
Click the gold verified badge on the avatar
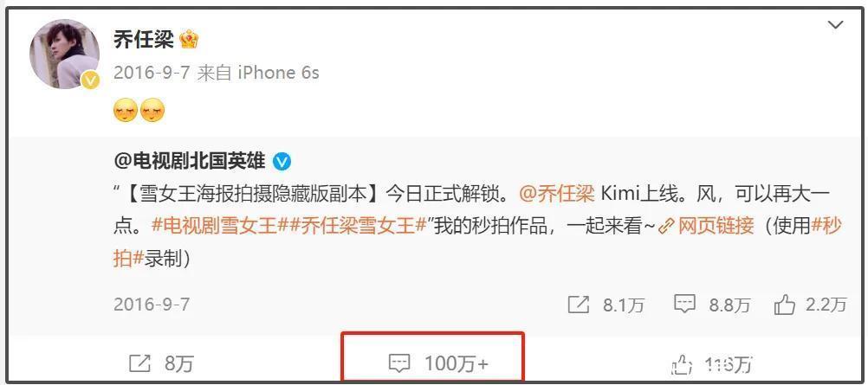pos(90,80)
